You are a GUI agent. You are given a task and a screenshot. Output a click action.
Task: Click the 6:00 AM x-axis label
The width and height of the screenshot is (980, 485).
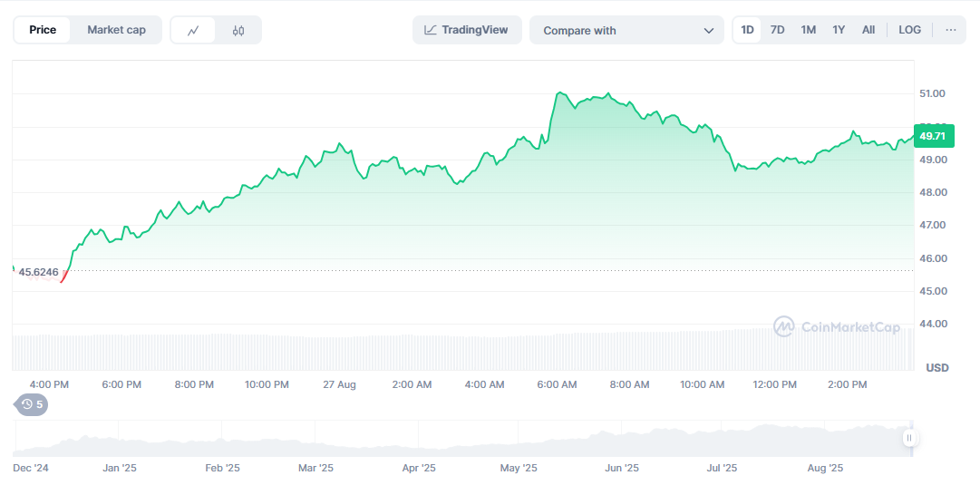click(x=557, y=385)
